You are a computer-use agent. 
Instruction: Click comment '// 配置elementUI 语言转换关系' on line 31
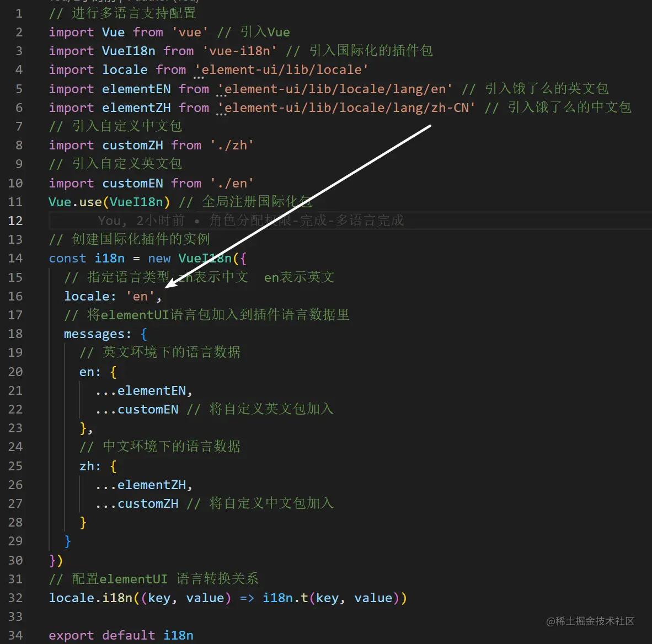tap(153, 579)
